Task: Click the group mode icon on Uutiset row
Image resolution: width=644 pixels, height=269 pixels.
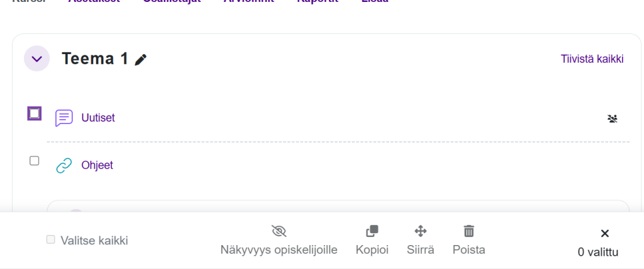Action: tap(612, 118)
